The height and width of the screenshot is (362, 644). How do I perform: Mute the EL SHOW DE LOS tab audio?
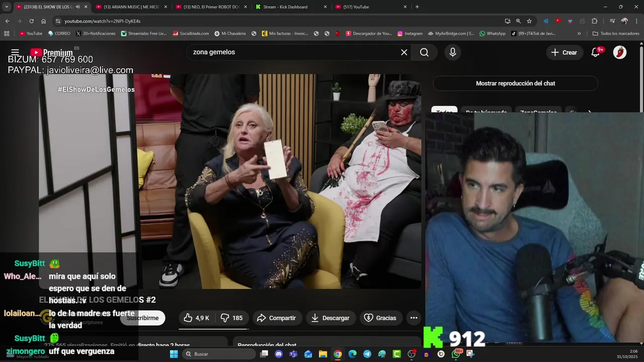[x=77, y=7]
